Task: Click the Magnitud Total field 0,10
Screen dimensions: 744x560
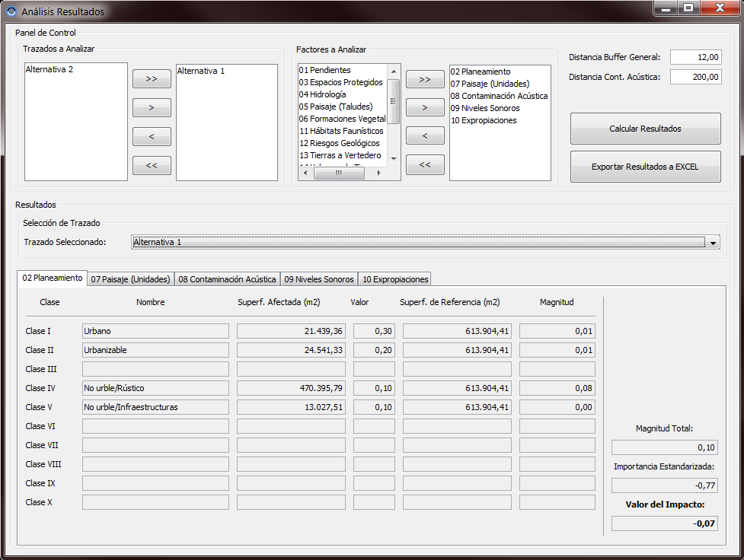Action: click(x=665, y=447)
